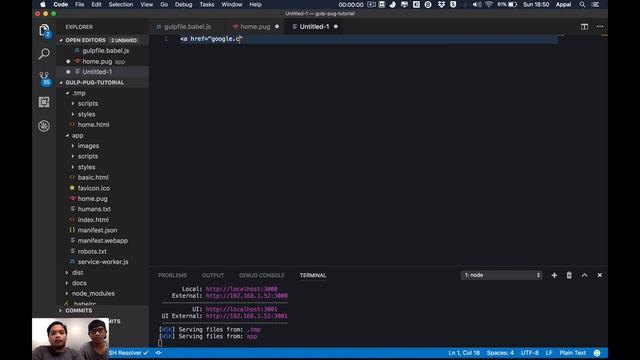Open localhost:3000 link in terminal
Viewport: 640px width, 360px height.
tap(241, 289)
